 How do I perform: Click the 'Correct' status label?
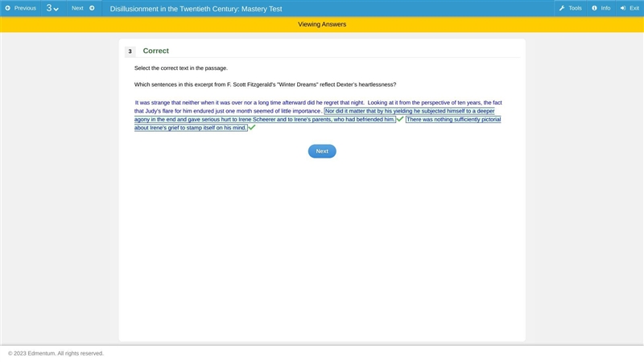155,51
